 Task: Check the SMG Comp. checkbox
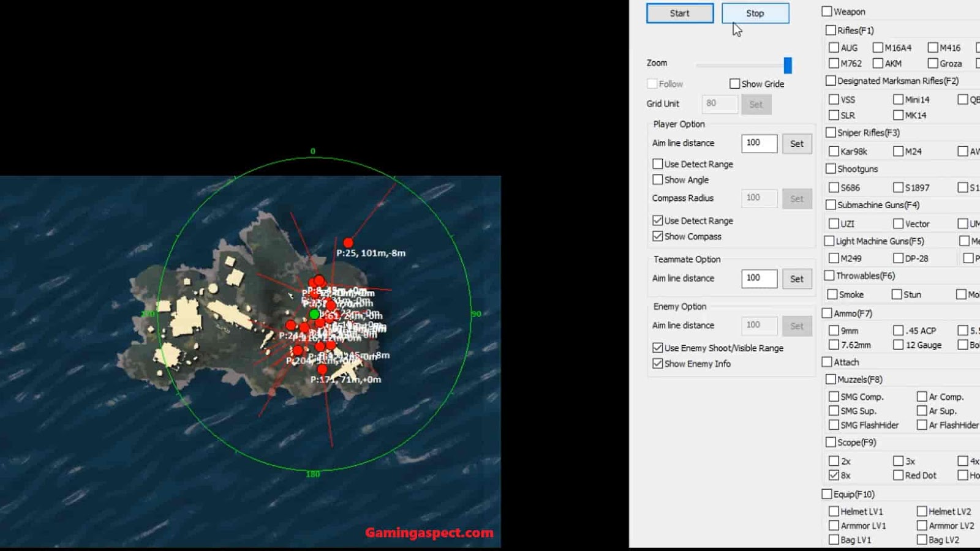[x=834, y=397]
